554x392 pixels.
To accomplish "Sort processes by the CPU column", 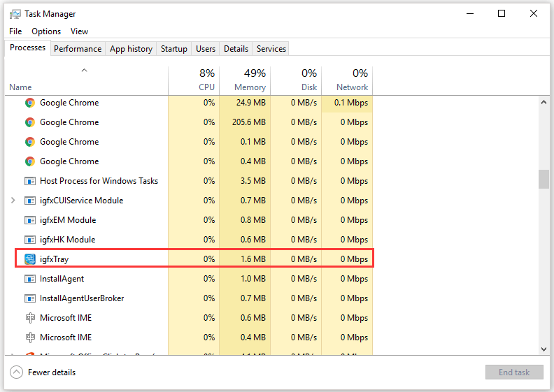I will click(x=194, y=80).
